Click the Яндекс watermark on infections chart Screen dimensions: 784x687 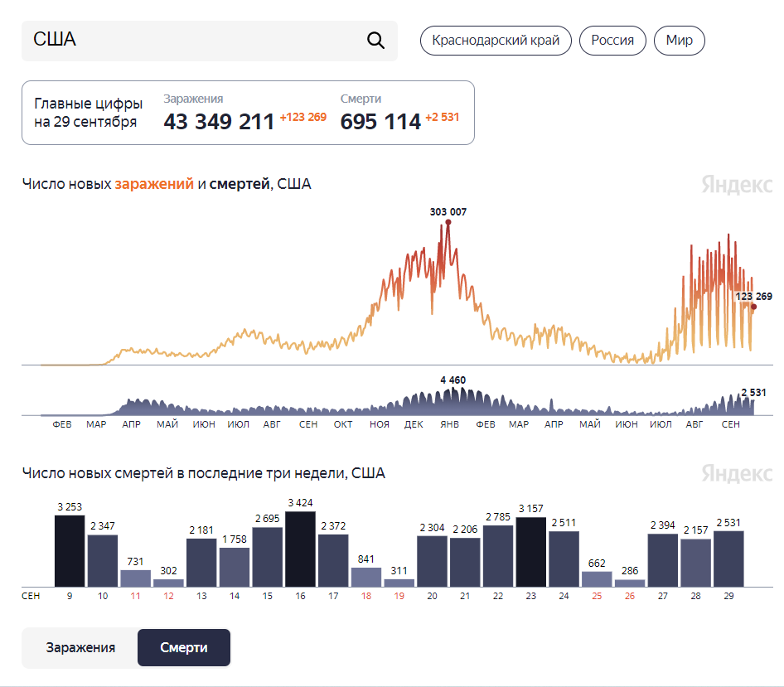coord(737,185)
